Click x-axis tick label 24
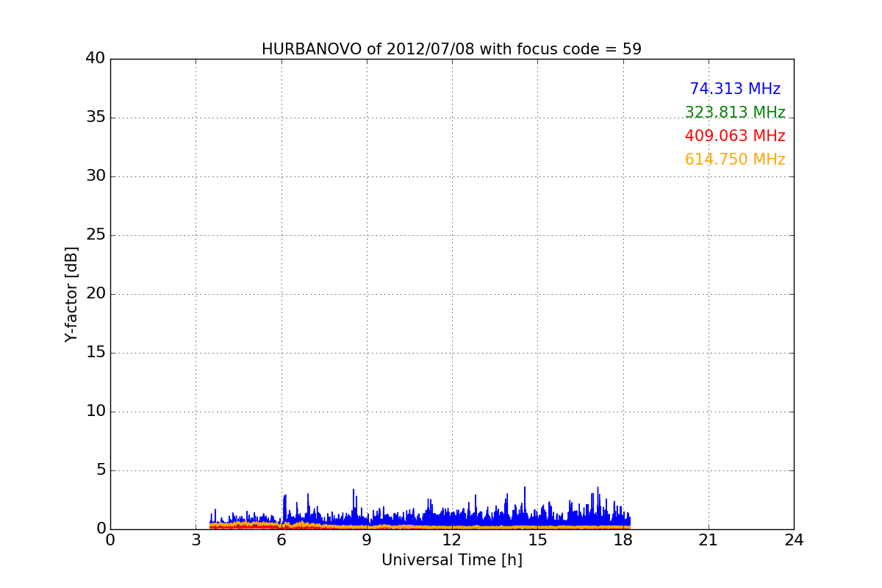The width and height of the screenshot is (882, 588). [x=794, y=540]
